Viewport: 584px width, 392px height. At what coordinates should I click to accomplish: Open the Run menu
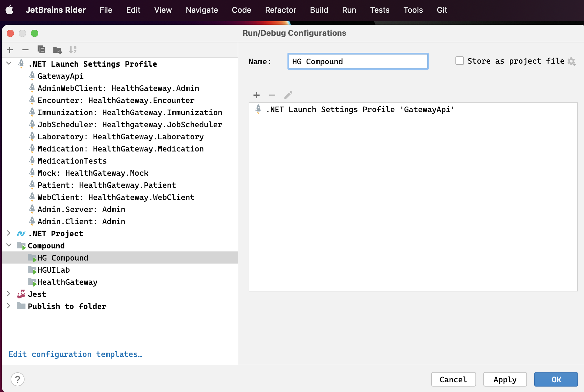click(x=349, y=10)
